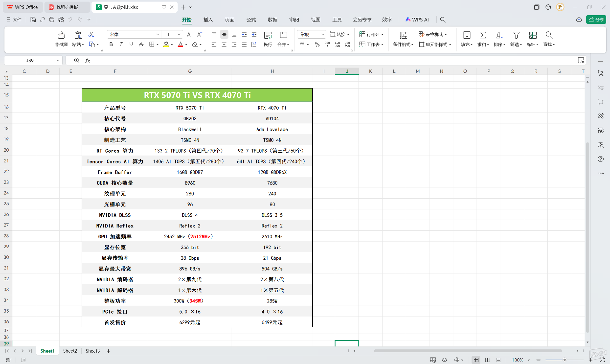Toggle top vertical alignment

click(x=214, y=34)
